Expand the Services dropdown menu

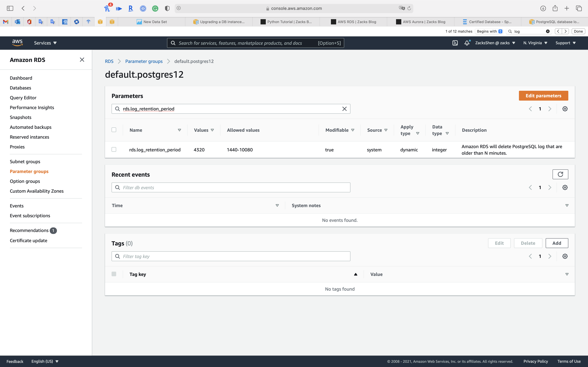[45, 43]
